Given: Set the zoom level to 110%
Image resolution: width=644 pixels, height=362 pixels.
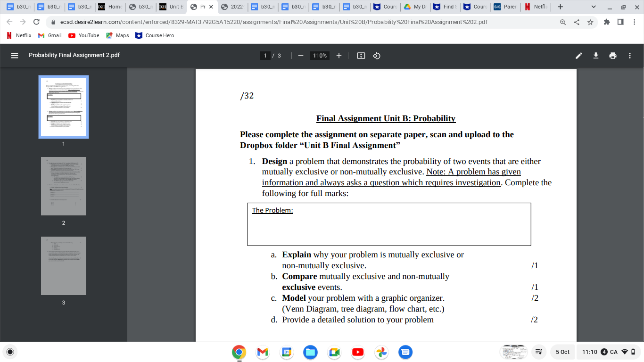Looking at the screenshot, I should 320,55.
